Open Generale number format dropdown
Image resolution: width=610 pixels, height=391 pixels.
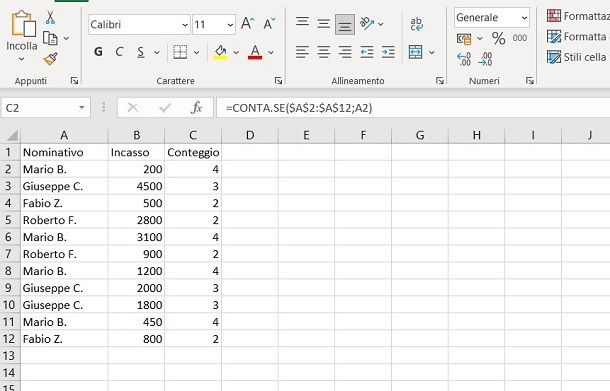[524, 18]
